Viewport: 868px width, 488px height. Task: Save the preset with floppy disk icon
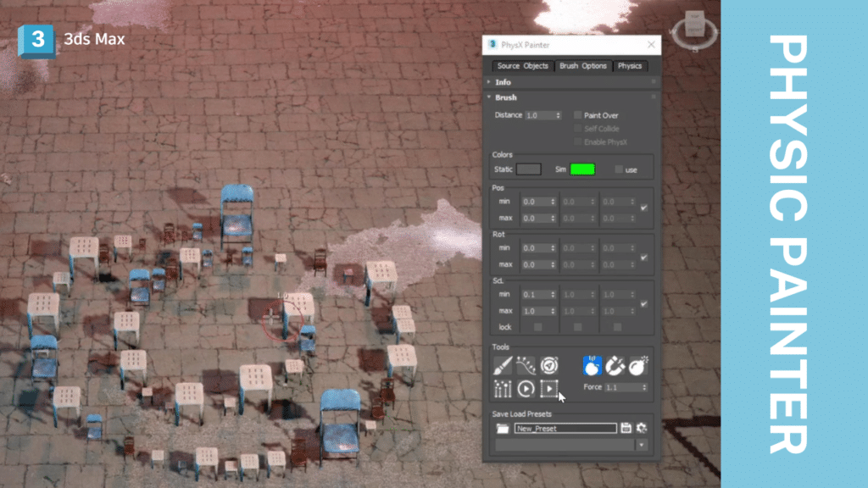[x=626, y=428]
